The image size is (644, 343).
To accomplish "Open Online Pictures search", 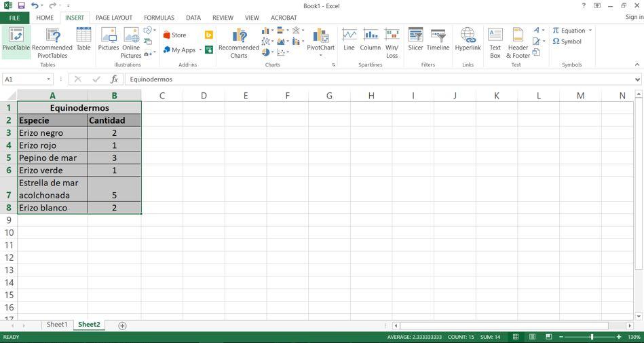I will [x=131, y=43].
